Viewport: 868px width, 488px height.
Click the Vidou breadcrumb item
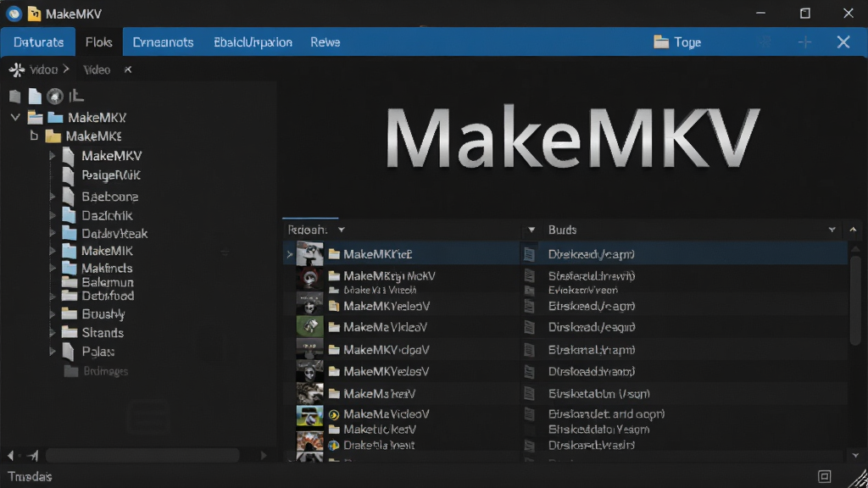(x=44, y=69)
